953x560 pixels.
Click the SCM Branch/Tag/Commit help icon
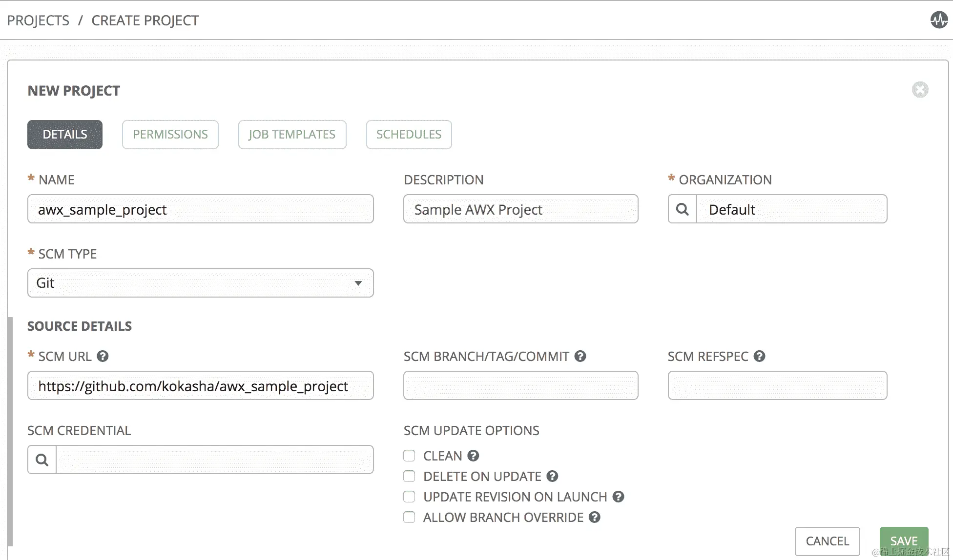point(580,356)
